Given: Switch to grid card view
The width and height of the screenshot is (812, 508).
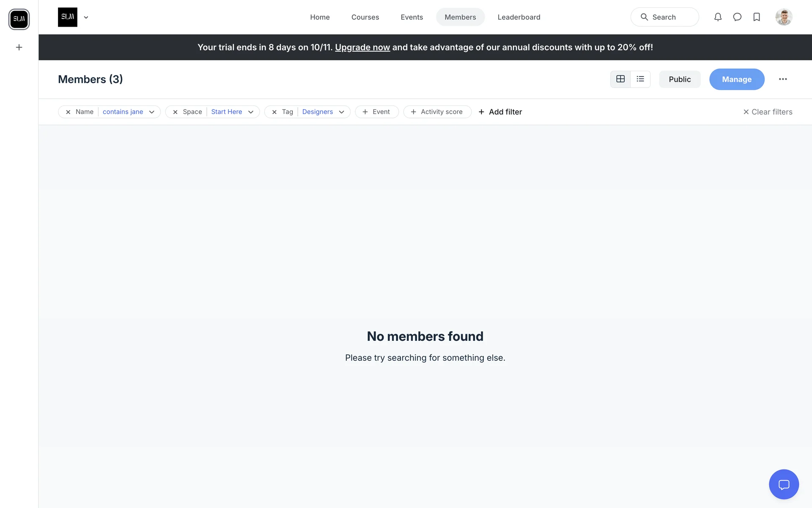Looking at the screenshot, I should pyautogui.click(x=620, y=79).
